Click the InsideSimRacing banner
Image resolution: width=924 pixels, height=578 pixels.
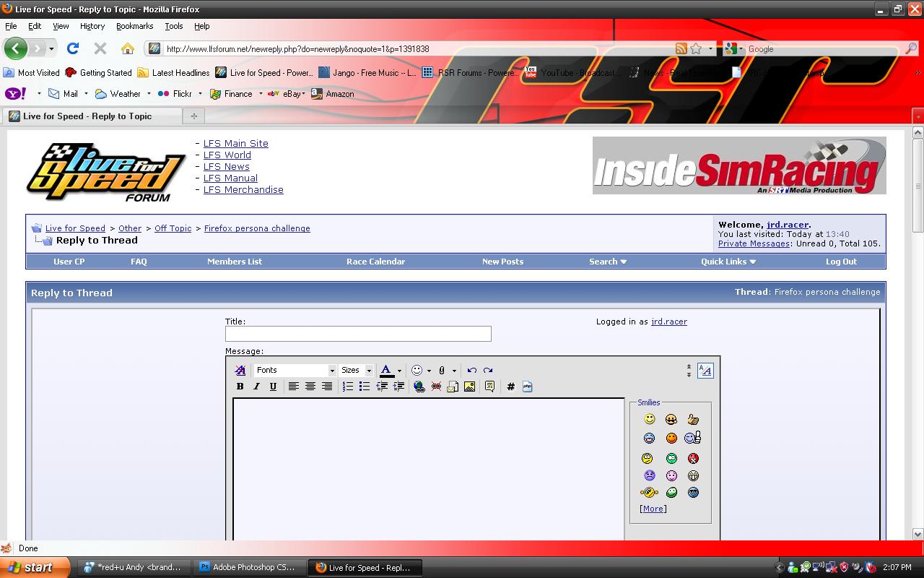tap(739, 165)
